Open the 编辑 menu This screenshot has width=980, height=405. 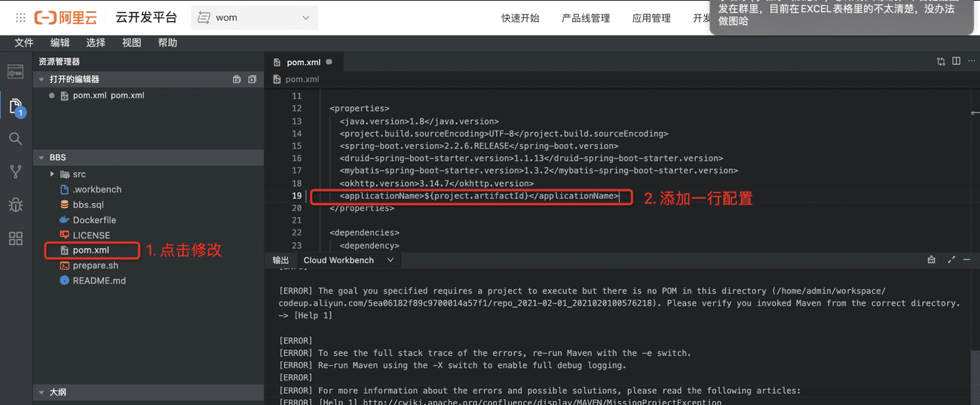tap(60, 43)
